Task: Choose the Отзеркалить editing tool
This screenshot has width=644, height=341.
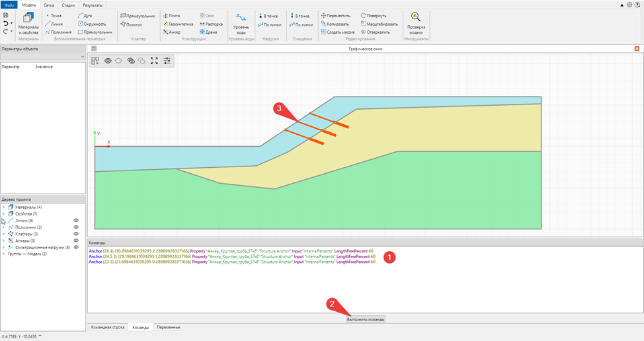Action: point(378,32)
